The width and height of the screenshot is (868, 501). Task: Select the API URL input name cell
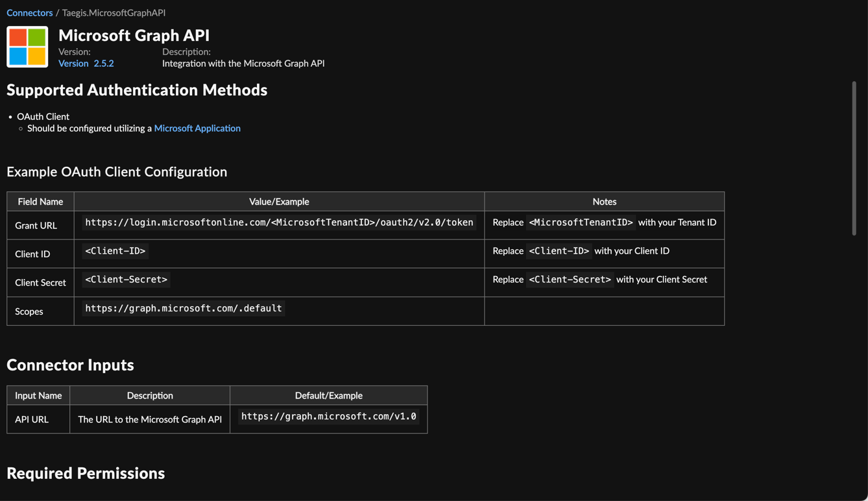tap(38, 419)
